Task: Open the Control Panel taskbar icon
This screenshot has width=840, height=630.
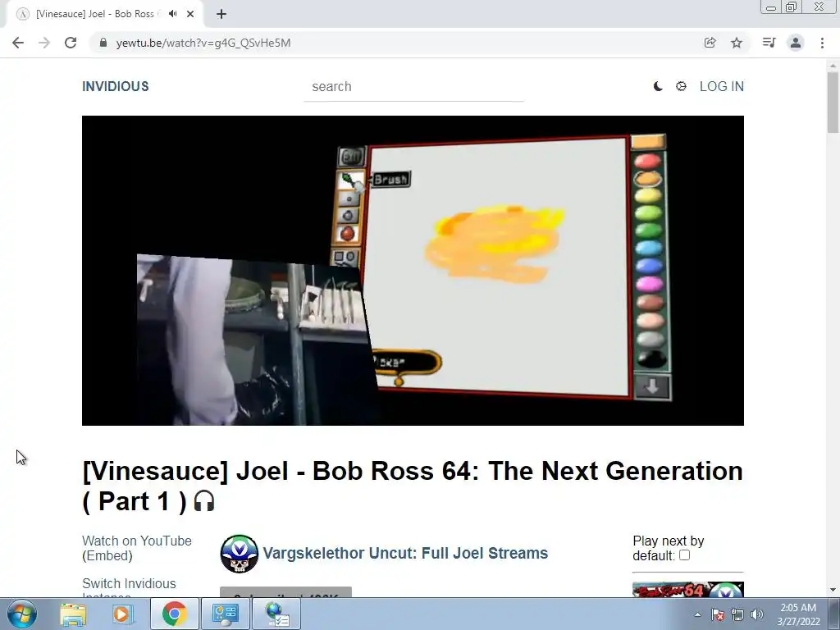Action: coord(225,614)
